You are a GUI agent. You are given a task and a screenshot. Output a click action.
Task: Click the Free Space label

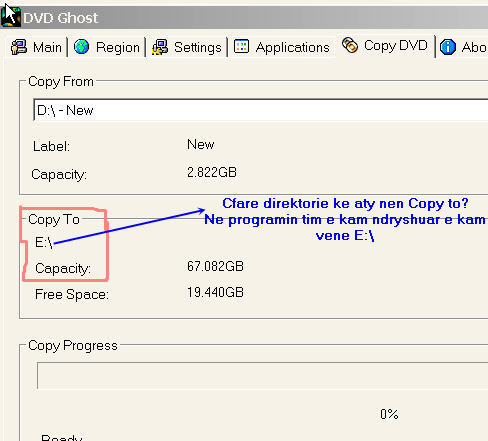click(x=72, y=294)
